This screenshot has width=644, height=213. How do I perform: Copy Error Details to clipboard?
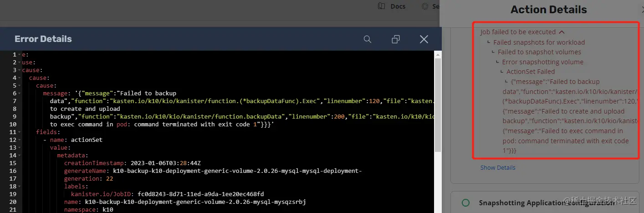(x=396, y=39)
